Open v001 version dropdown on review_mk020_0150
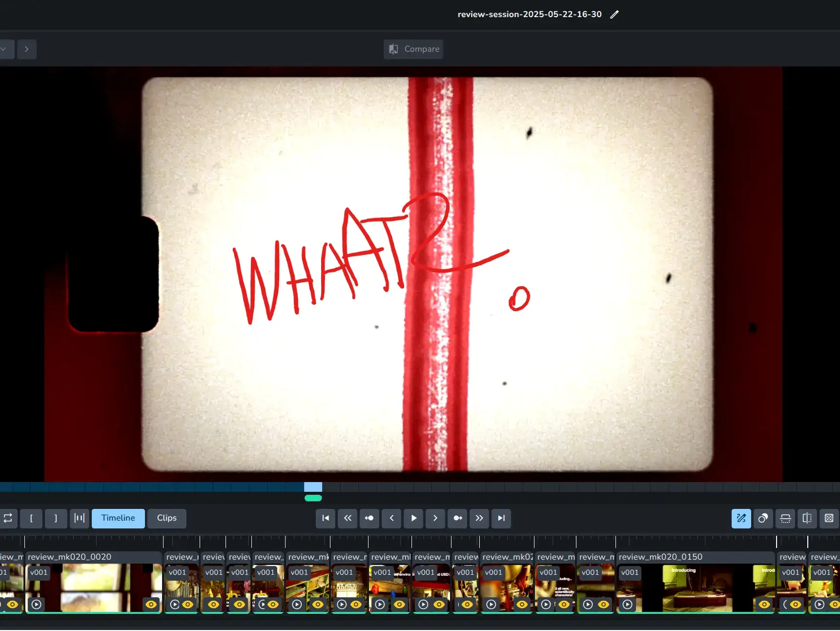 (x=630, y=572)
